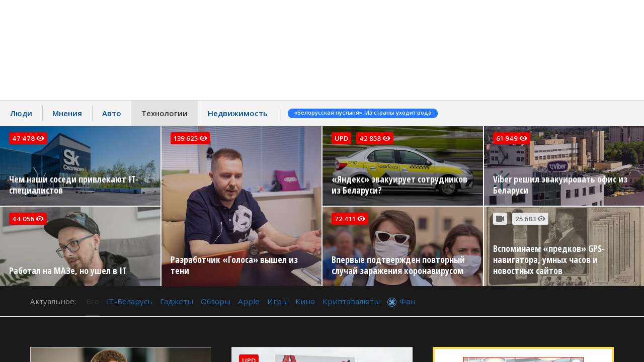Click the fan icon beside Фан
The image size is (644, 362).
[392, 302]
